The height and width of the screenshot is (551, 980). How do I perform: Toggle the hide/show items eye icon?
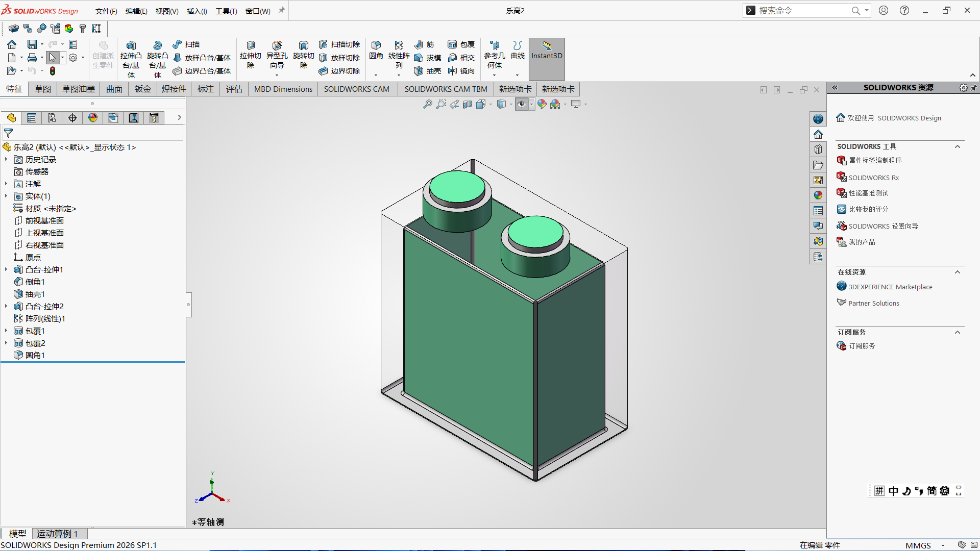point(521,104)
